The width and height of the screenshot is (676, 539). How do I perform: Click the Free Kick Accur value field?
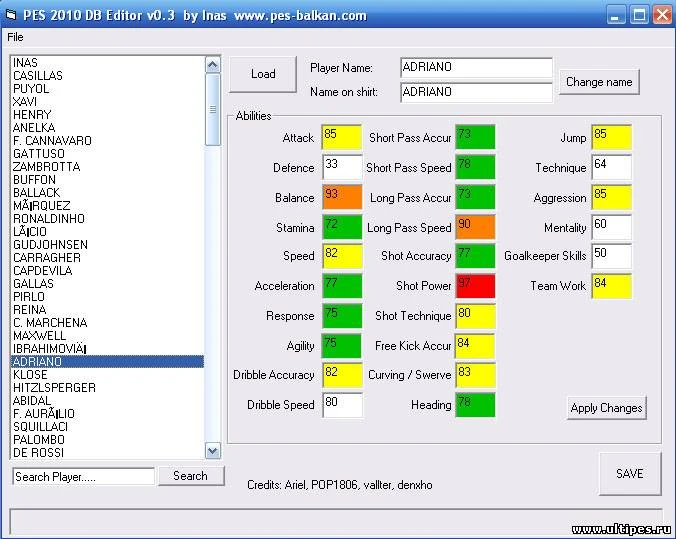coord(474,346)
